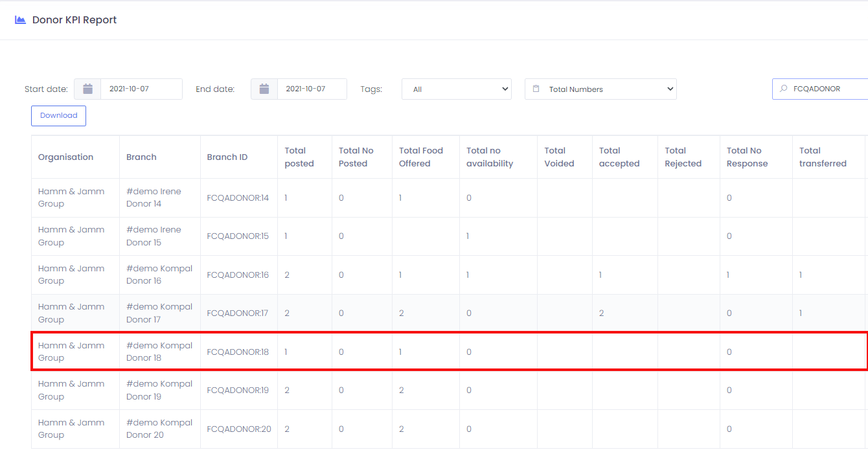Sort by the Organisation column header

click(65, 157)
